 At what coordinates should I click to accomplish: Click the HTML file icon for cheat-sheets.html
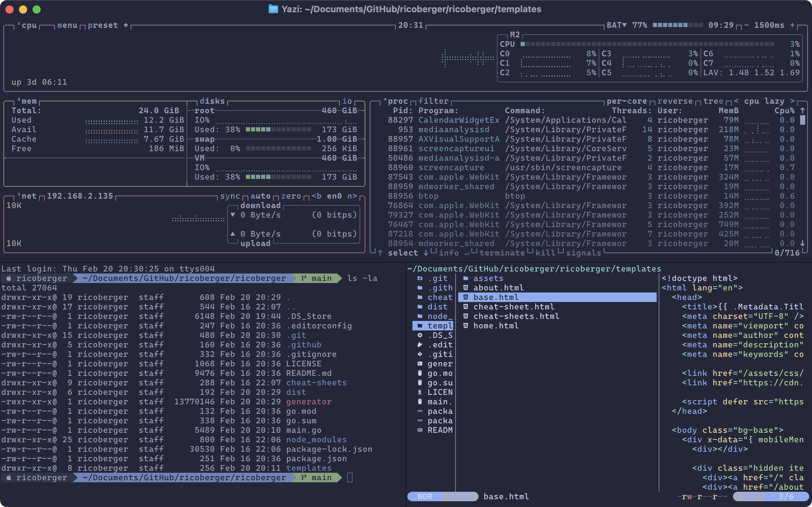coord(466,316)
